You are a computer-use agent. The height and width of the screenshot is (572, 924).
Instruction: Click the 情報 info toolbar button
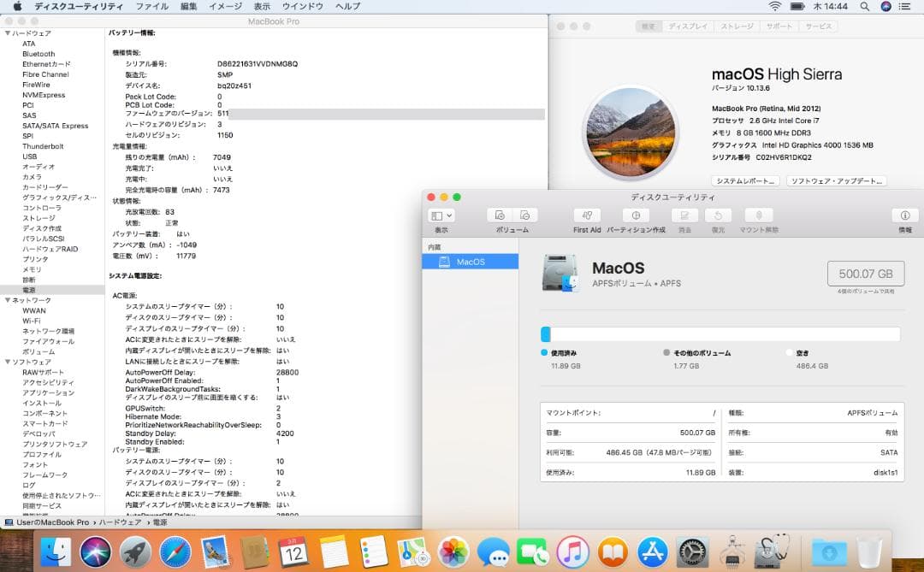[905, 215]
